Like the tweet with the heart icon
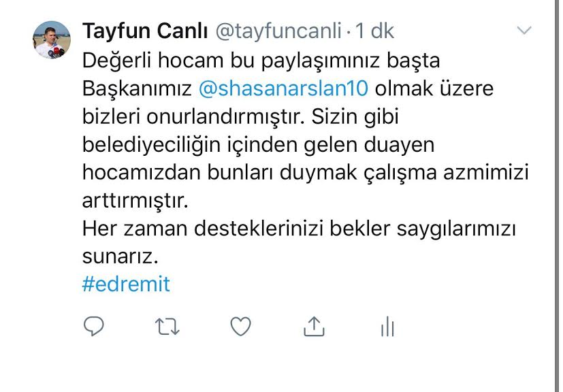 click(x=240, y=326)
